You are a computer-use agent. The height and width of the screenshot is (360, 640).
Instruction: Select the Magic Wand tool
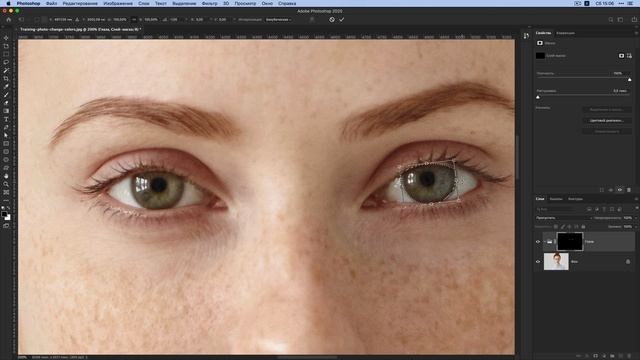pos(6,71)
